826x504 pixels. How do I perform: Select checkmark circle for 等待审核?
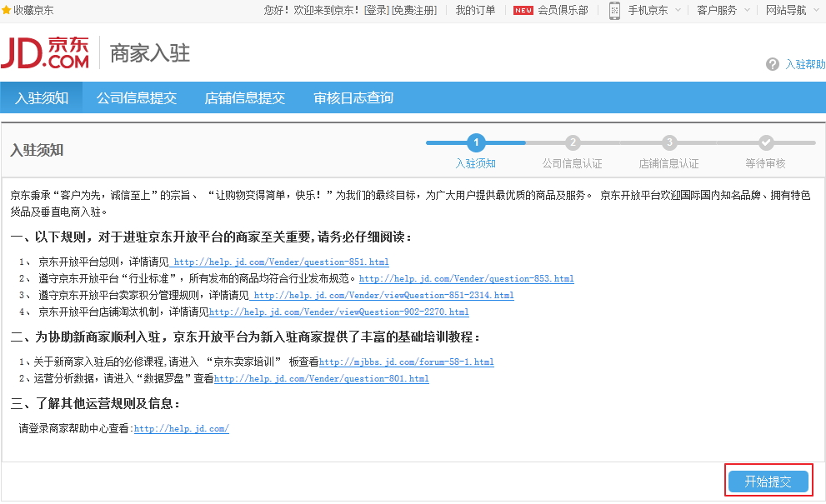point(766,142)
